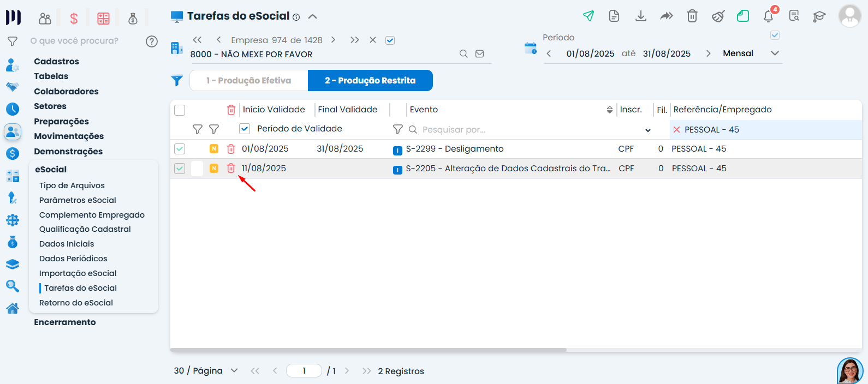Advance to the next period

709,53
